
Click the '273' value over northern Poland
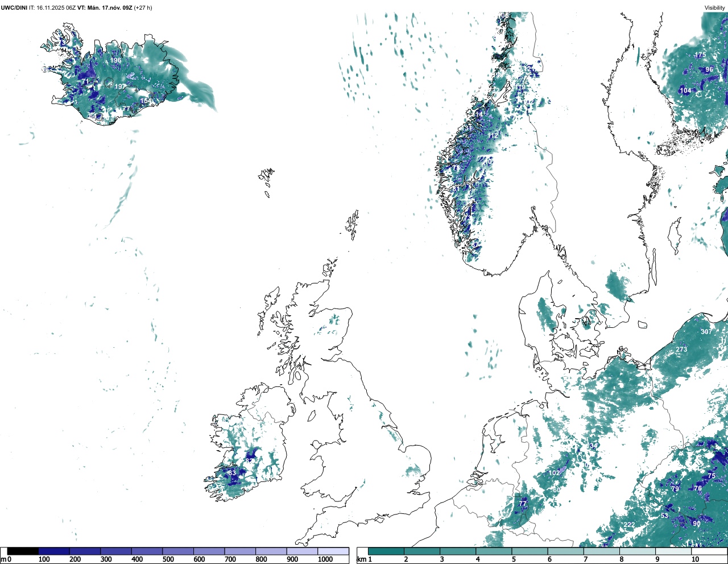click(681, 349)
